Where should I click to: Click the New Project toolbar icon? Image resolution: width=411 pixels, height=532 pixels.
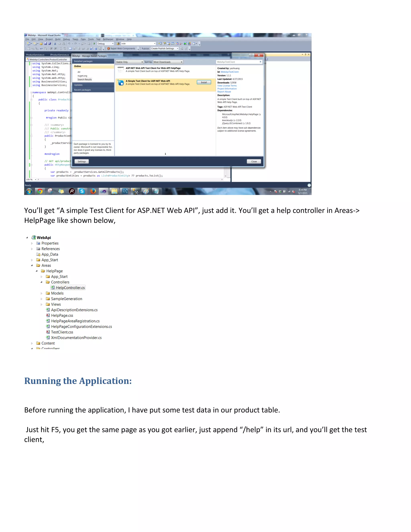point(29,44)
